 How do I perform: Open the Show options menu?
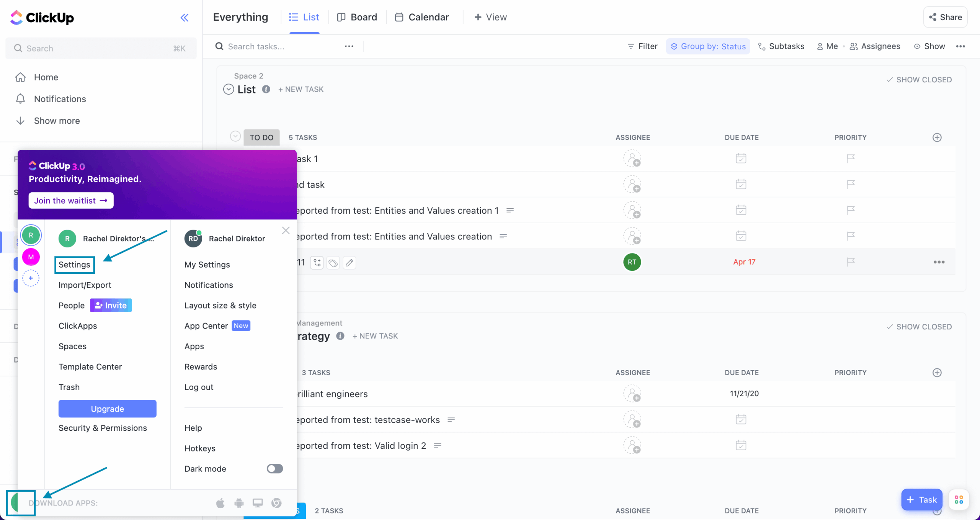pyautogui.click(x=929, y=46)
